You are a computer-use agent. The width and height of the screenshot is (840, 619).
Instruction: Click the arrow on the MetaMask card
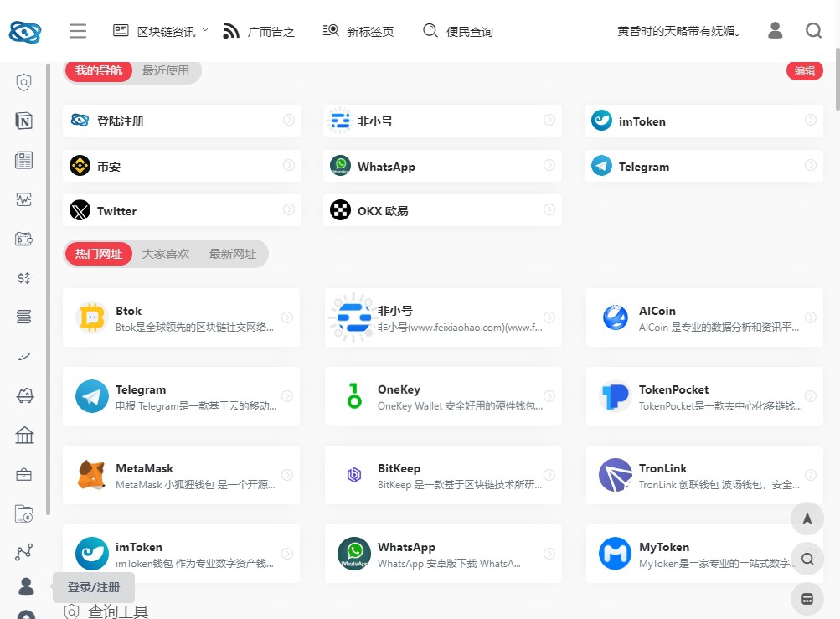[x=287, y=475]
